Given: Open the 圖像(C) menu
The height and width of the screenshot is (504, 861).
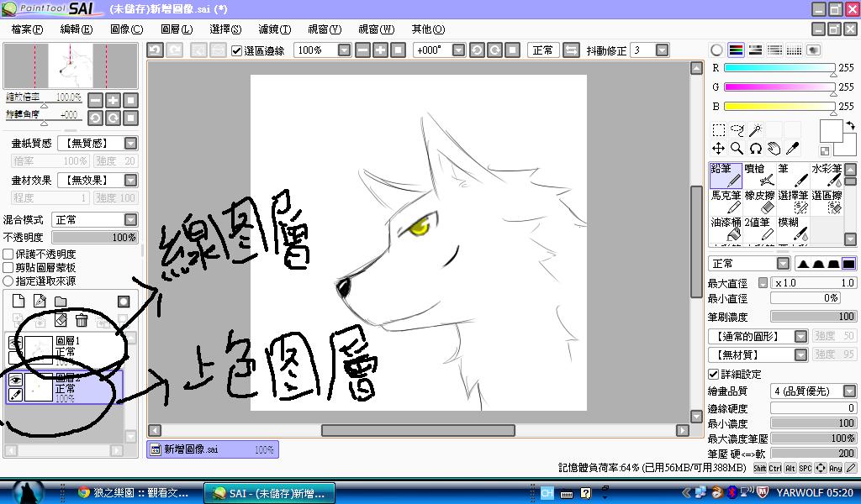Looking at the screenshot, I should point(126,29).
